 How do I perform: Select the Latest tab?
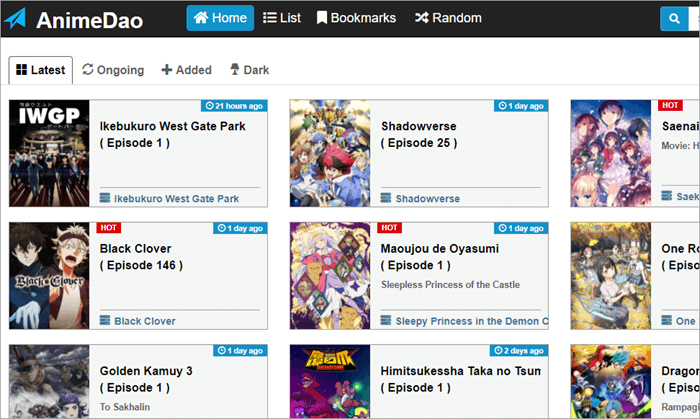(x=41, y=70)
